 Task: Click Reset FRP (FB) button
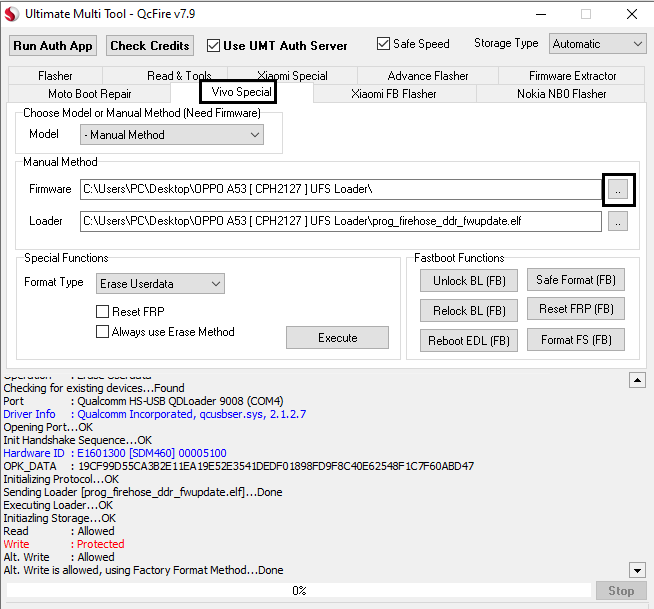tap(576, 309)
